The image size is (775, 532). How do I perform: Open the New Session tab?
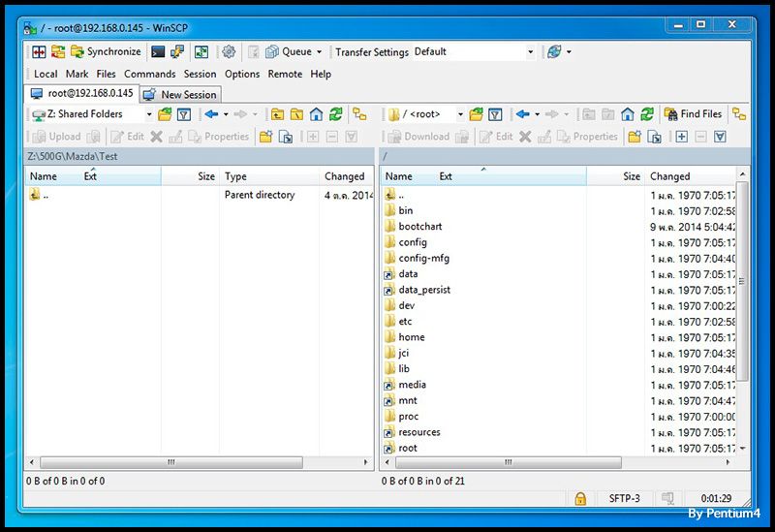point(180,94)
